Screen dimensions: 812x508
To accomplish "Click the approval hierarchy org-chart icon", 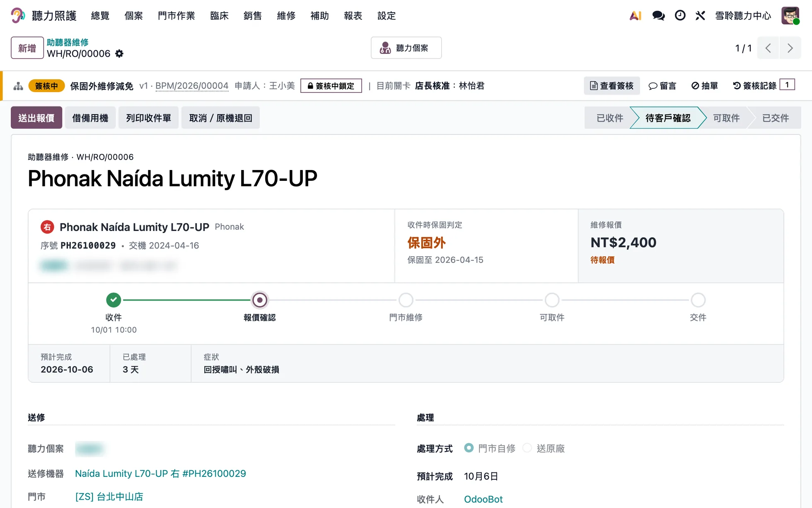I will click(18, 86).
